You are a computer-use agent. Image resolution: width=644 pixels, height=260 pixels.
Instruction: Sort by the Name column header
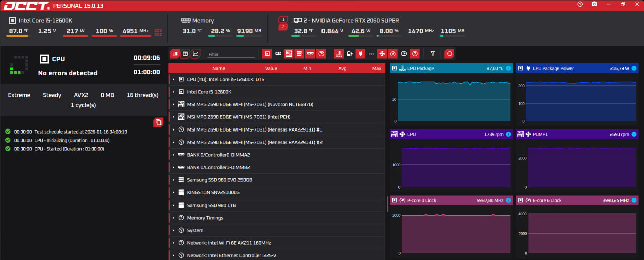pyautogui.click(x=219, y=68)
